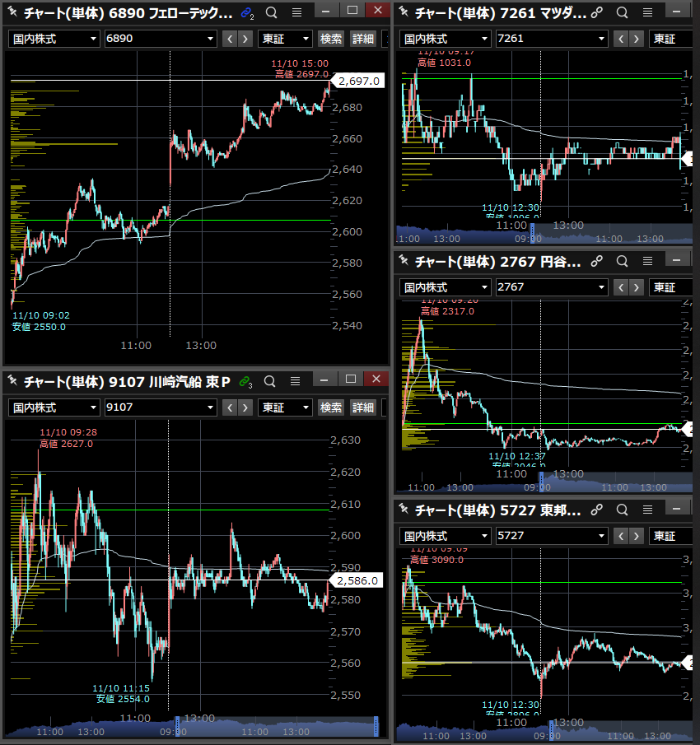Open the search magnifier in 6890 chart title bar

coord(271,12)
